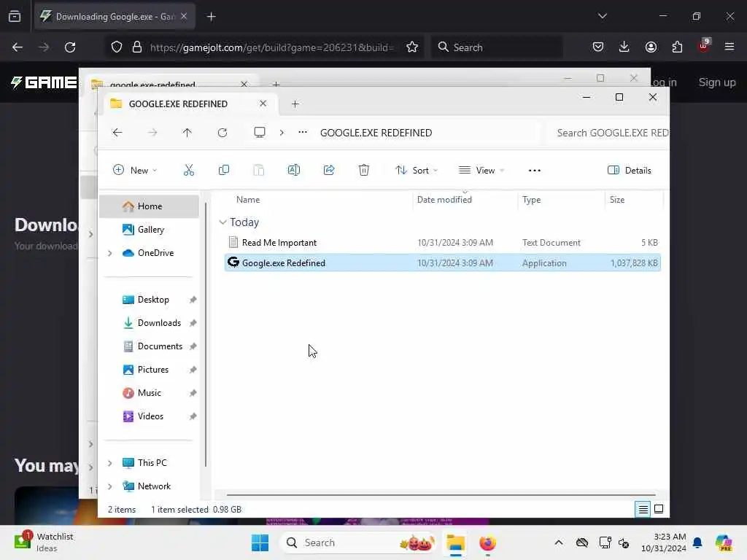Expand the OneDrive tree node
The height and width of the screenshot is (560, 747).
pos(110,253)
